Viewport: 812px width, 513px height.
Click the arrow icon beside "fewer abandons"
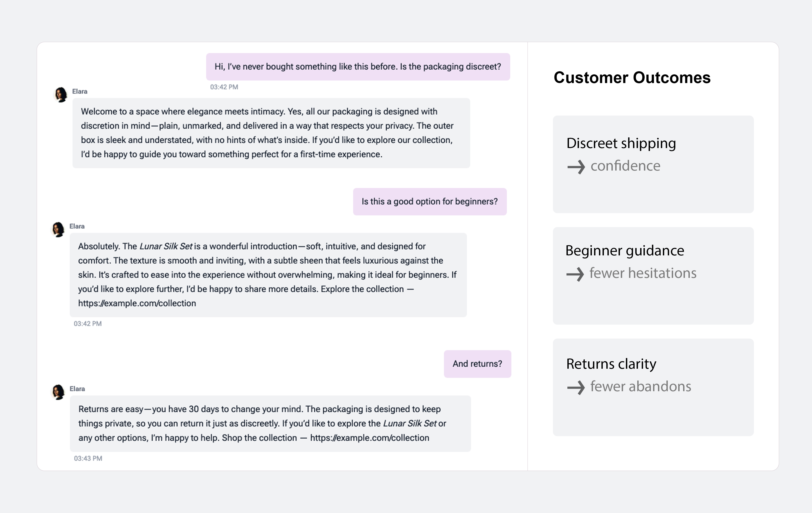pos(576,387)
